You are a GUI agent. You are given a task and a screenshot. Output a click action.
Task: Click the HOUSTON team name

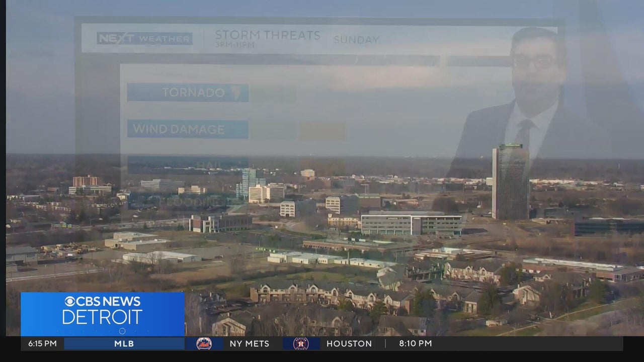click(349, 344)
